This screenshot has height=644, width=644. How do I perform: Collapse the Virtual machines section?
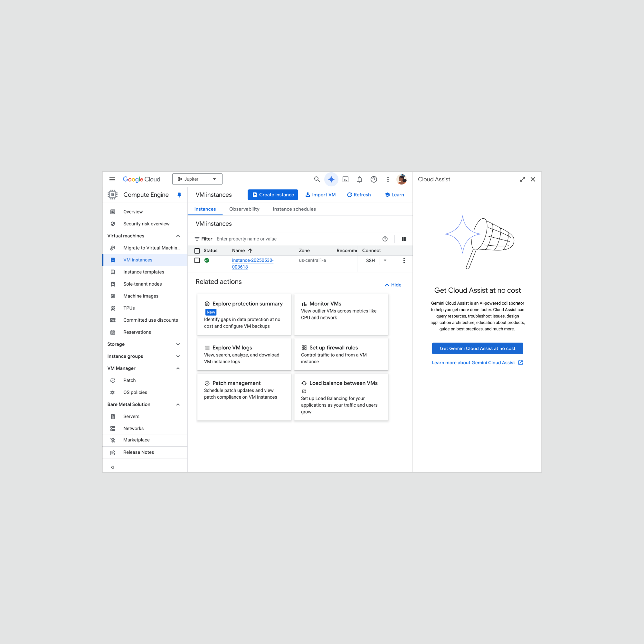coord(178,236)
